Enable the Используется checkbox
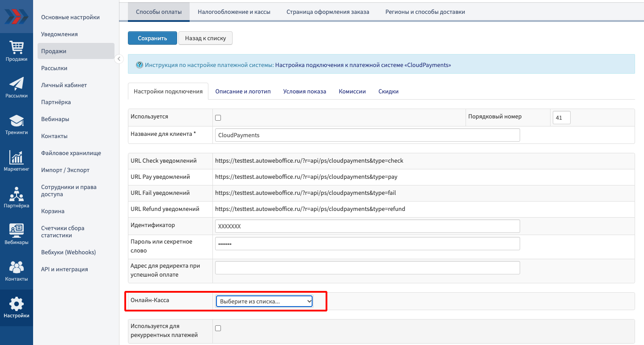This screenshot has width=644, height=345. pos(218,118)
